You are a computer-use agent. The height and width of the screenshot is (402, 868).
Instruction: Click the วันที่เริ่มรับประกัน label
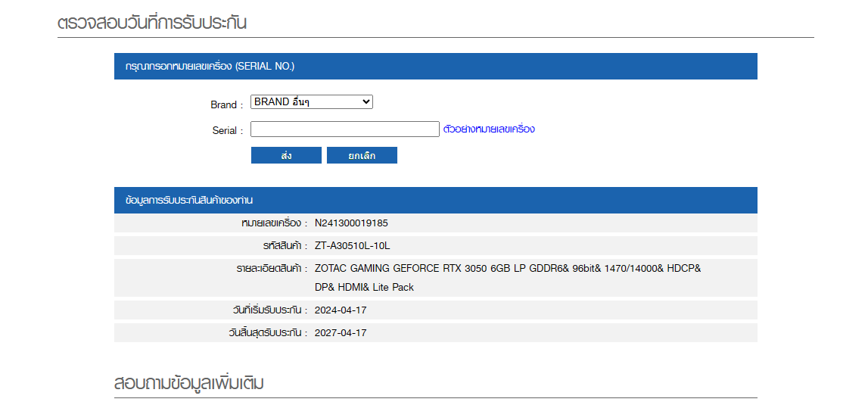coord(270,310)
